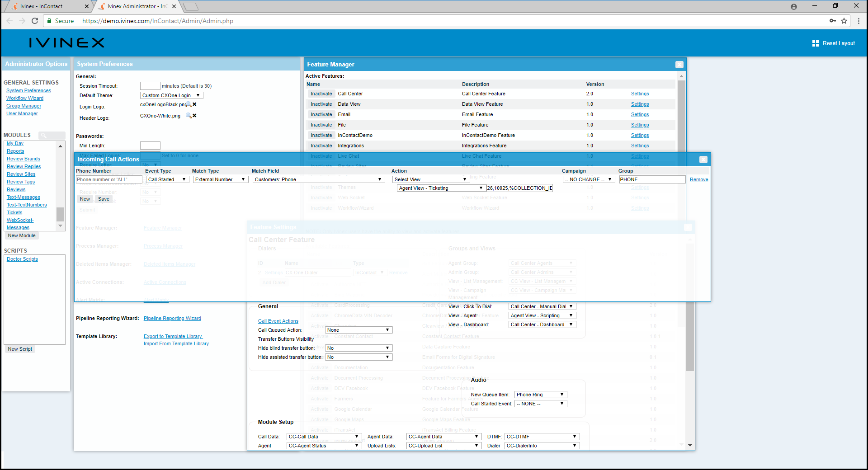Image resolution: width=868 pixels, height=470 pixels.
Task: Go back using the browser back arrow
Action: point(9,21)
